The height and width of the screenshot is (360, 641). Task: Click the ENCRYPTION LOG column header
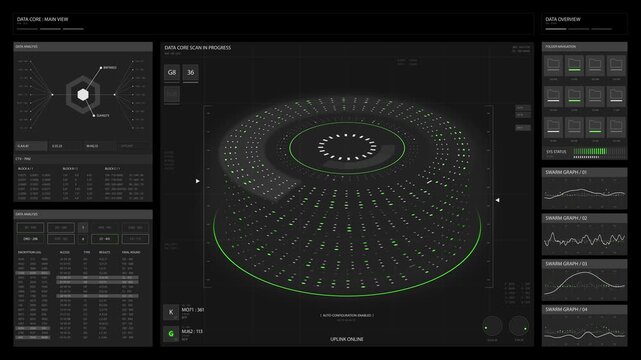(29, 252)
